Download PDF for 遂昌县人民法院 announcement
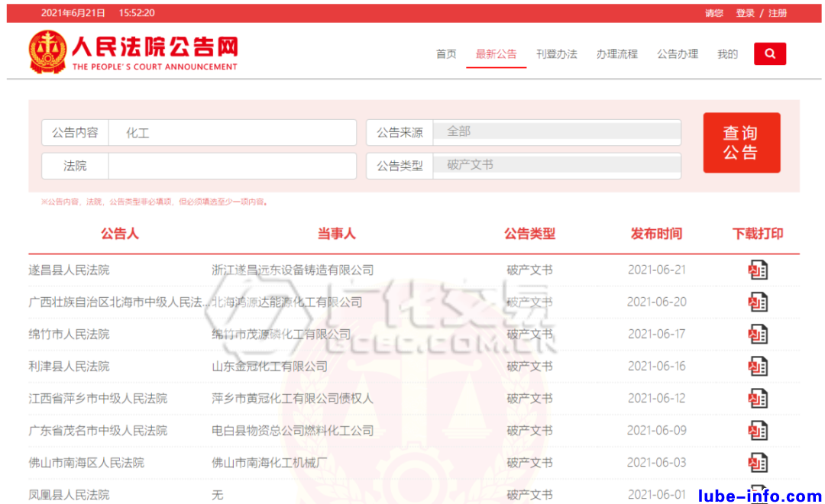 pos(758,270)
